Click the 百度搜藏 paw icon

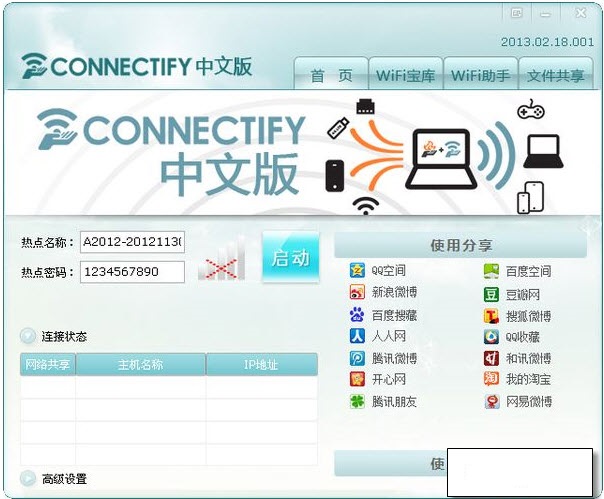click(x=357, y=315)
